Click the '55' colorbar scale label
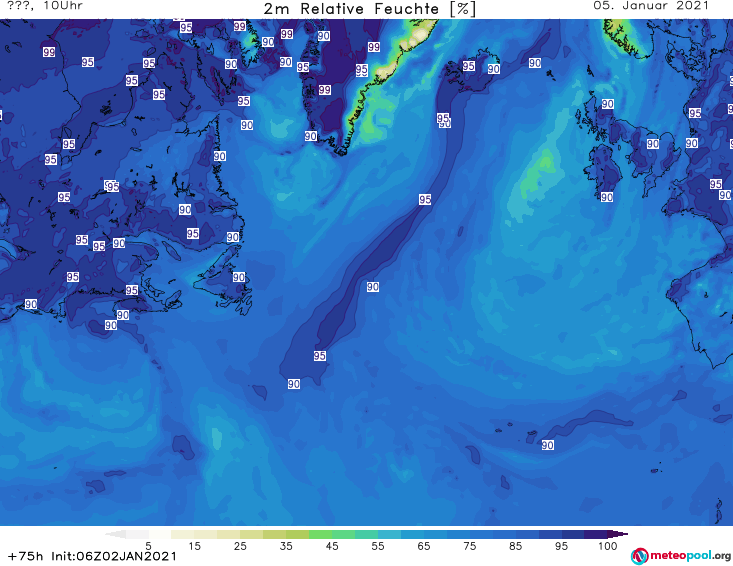This screenshot has width=733, height=566. click(378, 546)
